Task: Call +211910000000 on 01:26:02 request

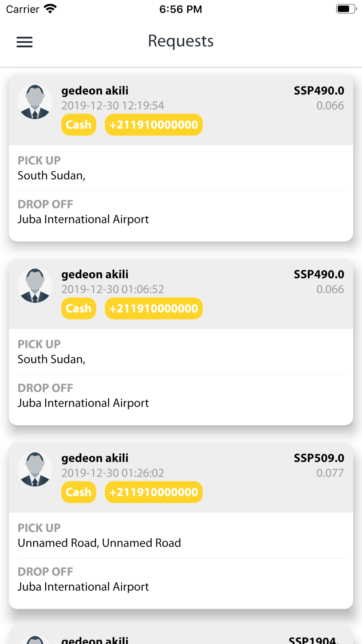Action: (x=153, y=492)
